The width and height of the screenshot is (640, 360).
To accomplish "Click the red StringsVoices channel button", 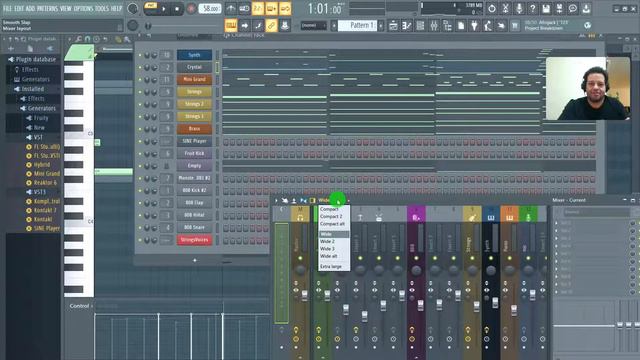I will [x=194, y=240].
